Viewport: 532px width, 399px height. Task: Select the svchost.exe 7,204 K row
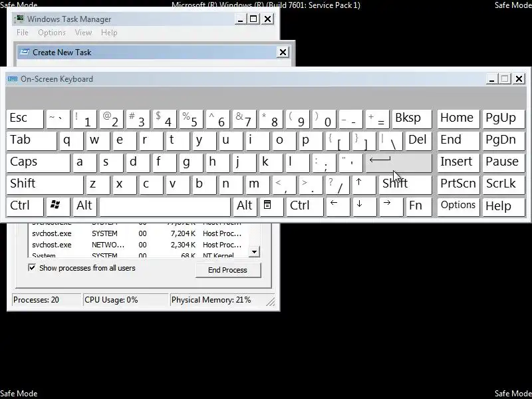point(139,233)
